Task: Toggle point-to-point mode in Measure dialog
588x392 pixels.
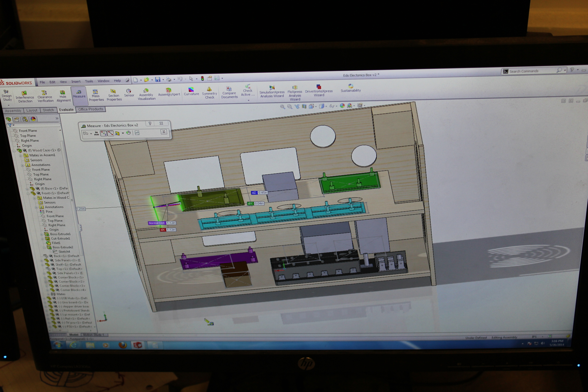Action: pyautogui.click(x=110, y=133)
